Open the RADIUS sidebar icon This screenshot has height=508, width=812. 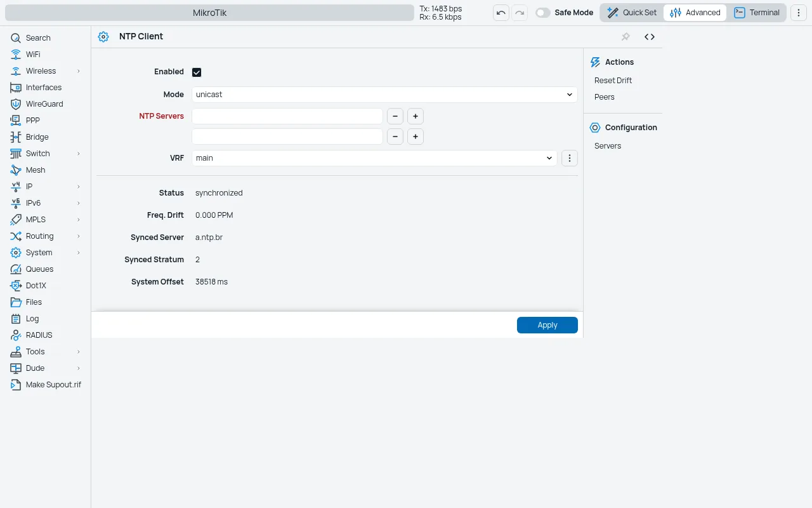[x=16, y=335]
